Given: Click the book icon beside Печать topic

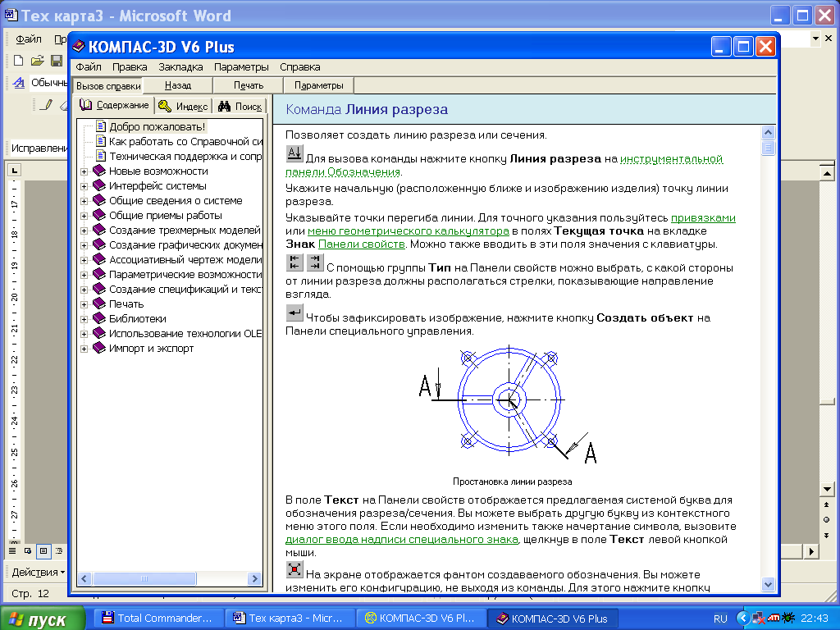Looking at the screenshot, I should point(99,304).
